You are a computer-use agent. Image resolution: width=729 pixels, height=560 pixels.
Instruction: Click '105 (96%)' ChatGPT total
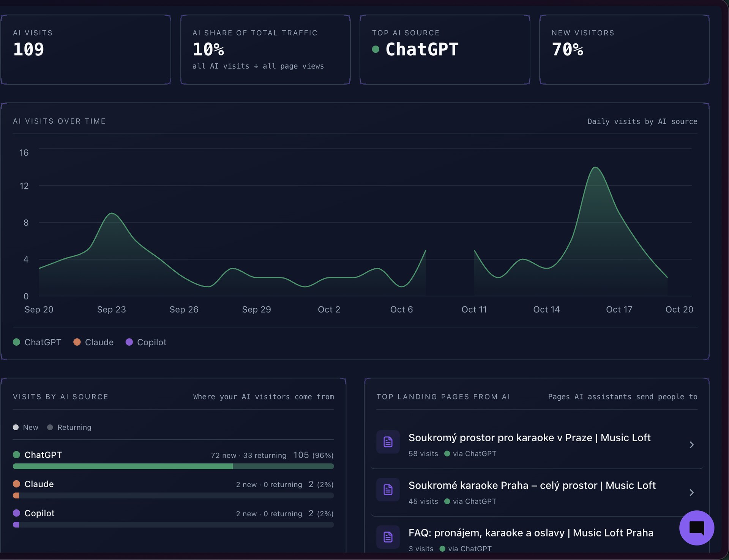pos(313,455)
